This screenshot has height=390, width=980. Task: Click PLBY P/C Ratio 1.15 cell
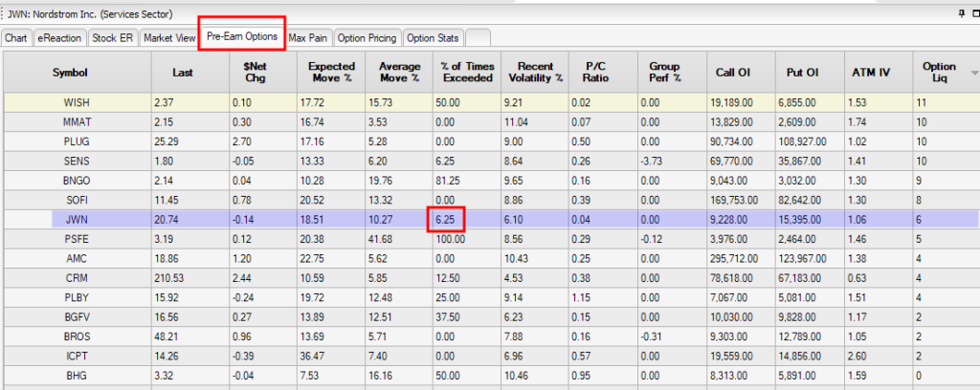point(603,297)
